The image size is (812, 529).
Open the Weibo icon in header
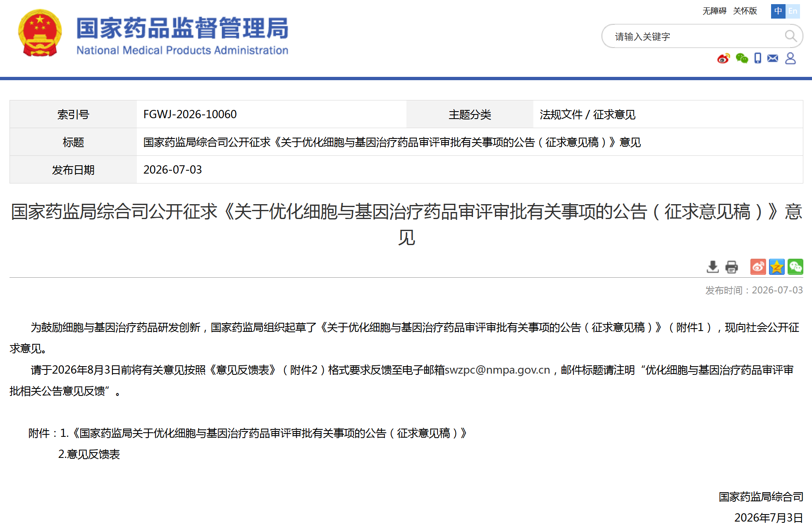click(724, 58)
